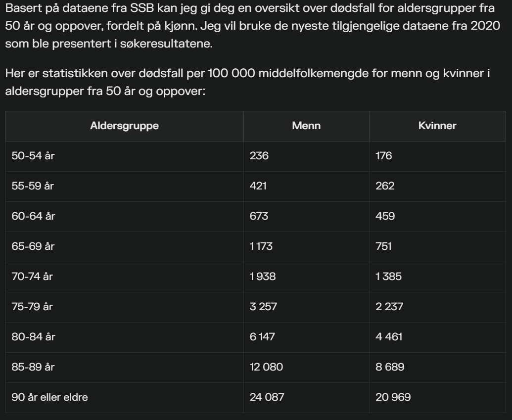Image resolution: width=512 pixels, height=420 pixels.
Task: Click the Menn column header
Action: point(306,126)
